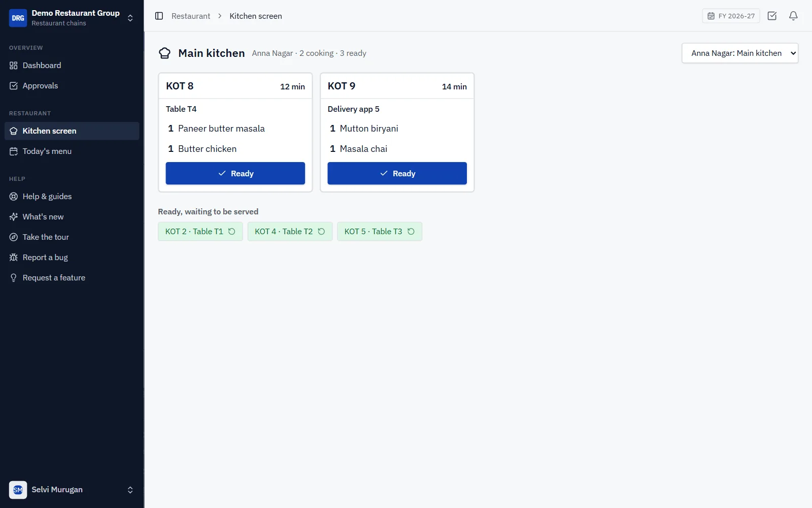Open the Anna Nagar: Main kitchen dropdown
The image size is (812, 508).
[740, 53]
